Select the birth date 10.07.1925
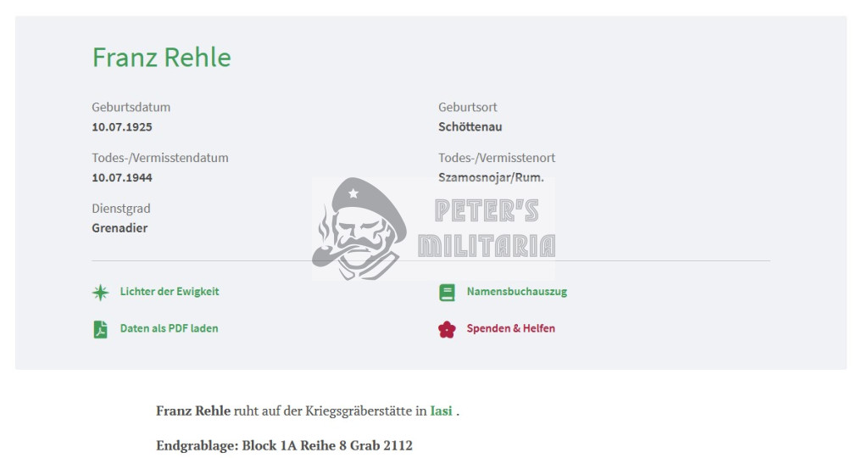 coord(122,127)
